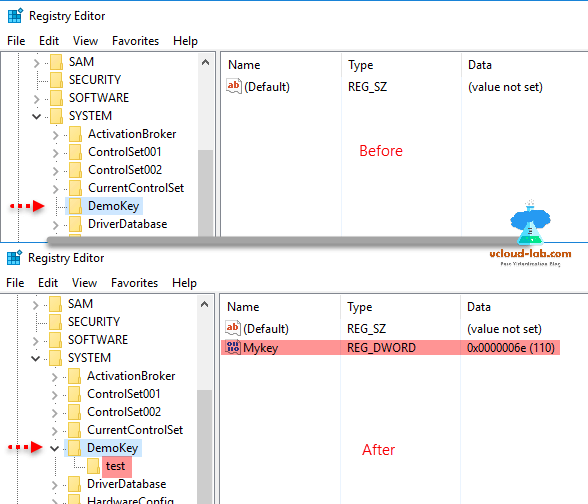Image resolution: width=588 pixels, height=504 pixels.
Task: Click (Default) string value icon in top window
Action: tap(234, 86)
